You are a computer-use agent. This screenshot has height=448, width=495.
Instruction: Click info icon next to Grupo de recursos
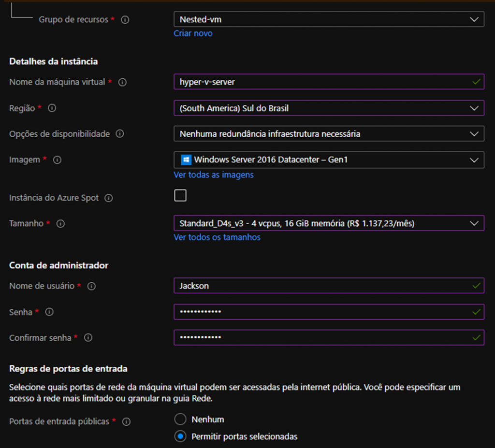pos(125,20)
